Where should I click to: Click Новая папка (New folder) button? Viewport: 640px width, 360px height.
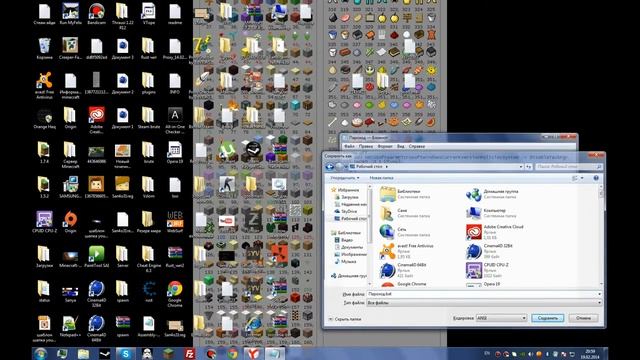pyautogui.click(x=381, y=178)
